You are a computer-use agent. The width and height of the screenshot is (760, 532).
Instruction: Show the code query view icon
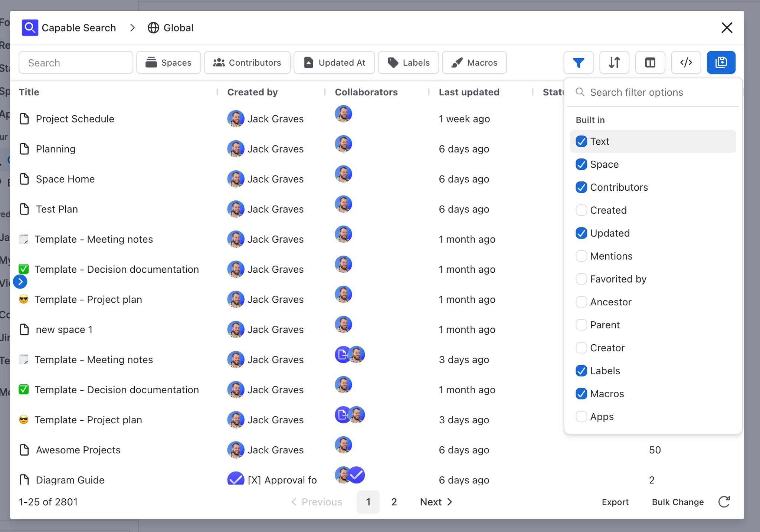686,63
